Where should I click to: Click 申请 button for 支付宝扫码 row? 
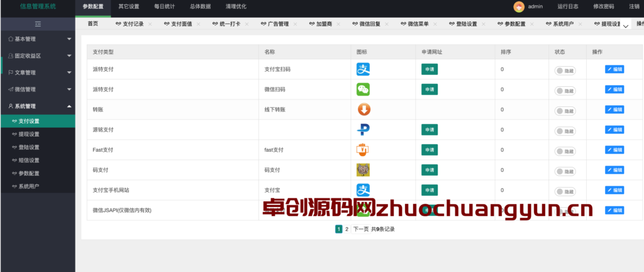pos(430,69)
